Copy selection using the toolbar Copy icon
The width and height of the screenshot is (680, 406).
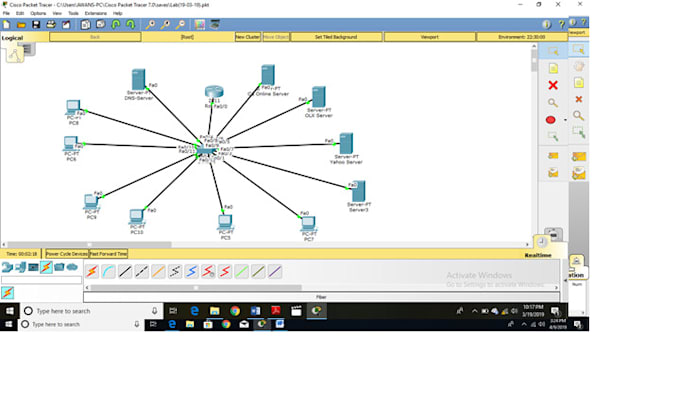[85, 25]
